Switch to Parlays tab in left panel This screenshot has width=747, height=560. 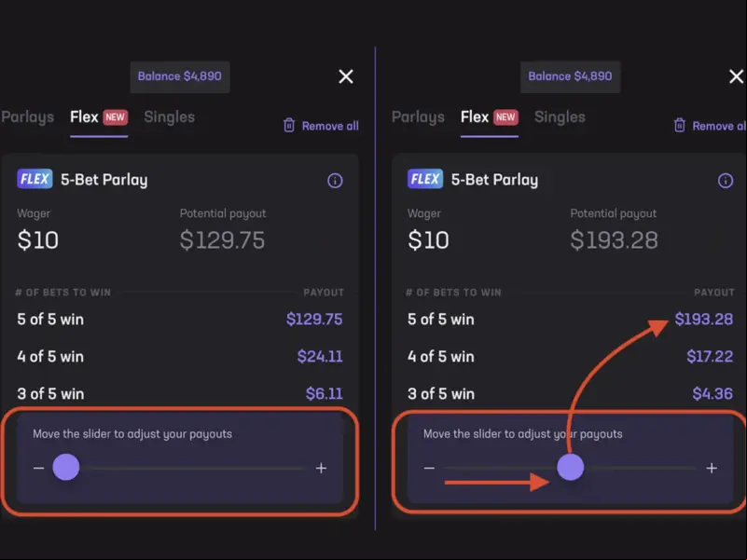[x=28, y=117]
